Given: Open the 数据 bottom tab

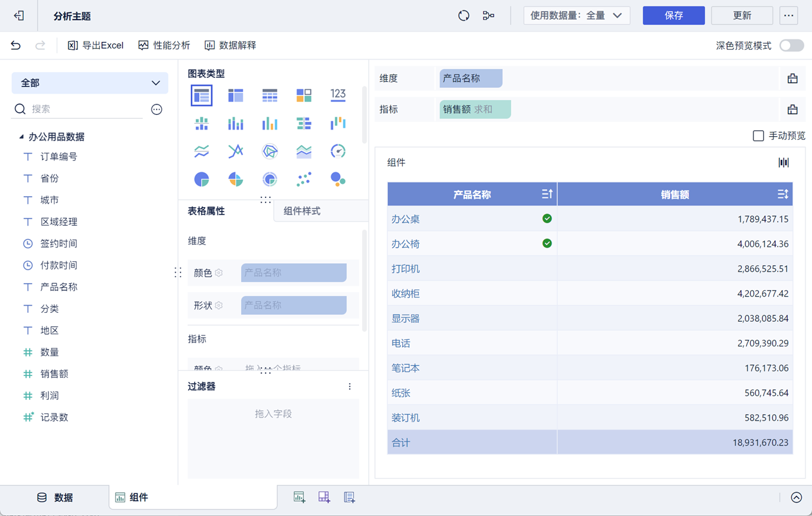Looking at the screenshot, I should point(55,497).
